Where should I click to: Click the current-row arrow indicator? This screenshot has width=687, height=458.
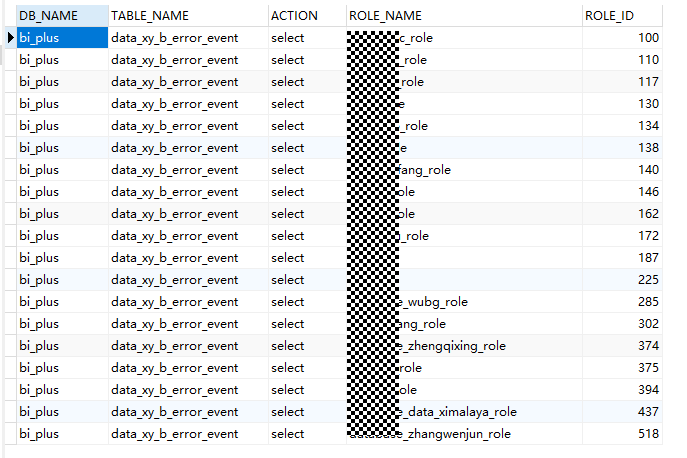tap(11, 38)
